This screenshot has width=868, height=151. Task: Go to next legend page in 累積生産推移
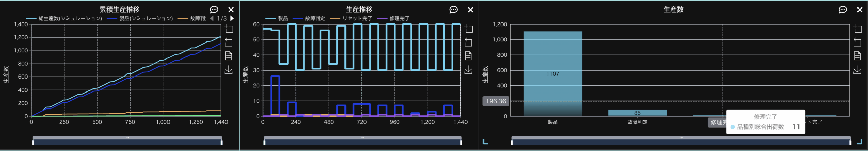click(232, 18)
